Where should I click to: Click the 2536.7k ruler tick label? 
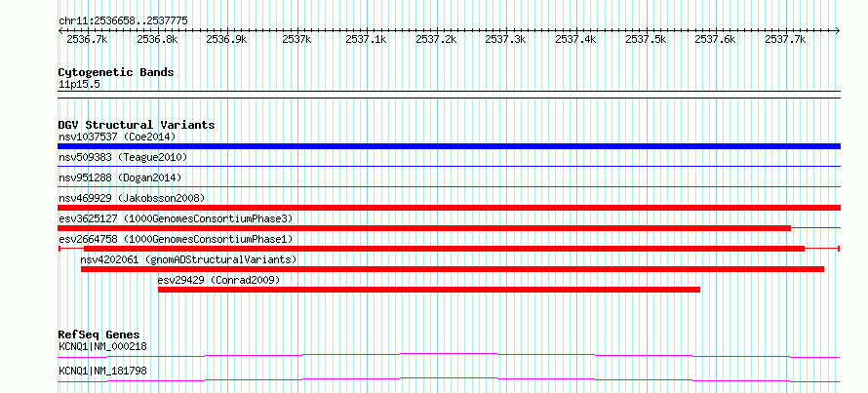(x=87, y=40)
